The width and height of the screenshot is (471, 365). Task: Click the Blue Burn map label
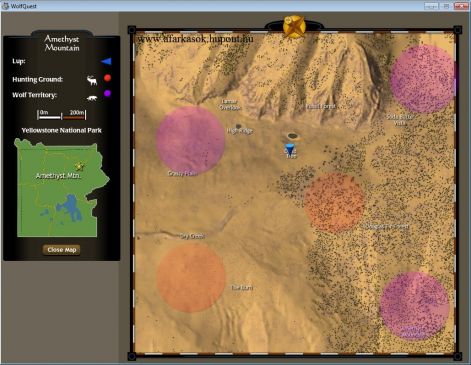tap(242, 288)
